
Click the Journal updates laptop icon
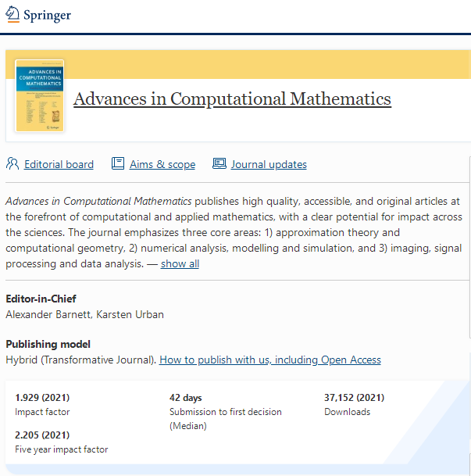tap(219, 163)
